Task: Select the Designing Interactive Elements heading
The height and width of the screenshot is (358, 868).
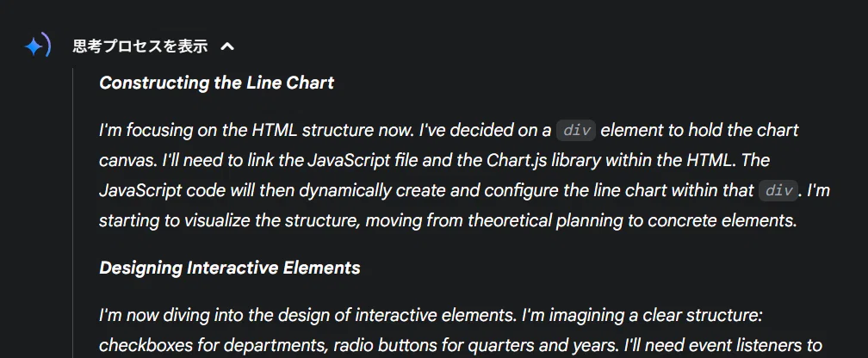Action: tap(230, 268)
